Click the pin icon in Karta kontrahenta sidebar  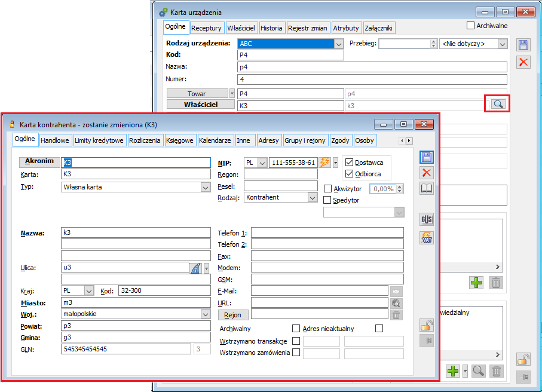point(427,341)
